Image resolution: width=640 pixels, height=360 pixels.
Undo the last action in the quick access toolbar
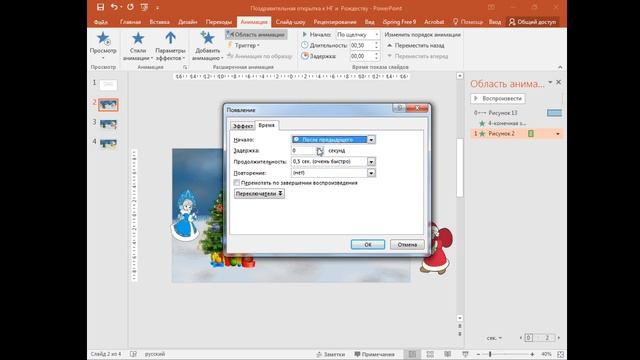pos(114,7)
